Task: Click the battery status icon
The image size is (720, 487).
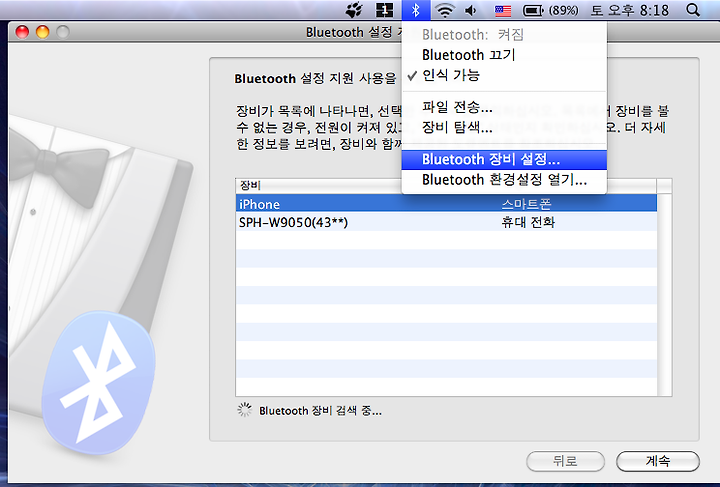Action: pyautogui.click(x=534, y=10)
